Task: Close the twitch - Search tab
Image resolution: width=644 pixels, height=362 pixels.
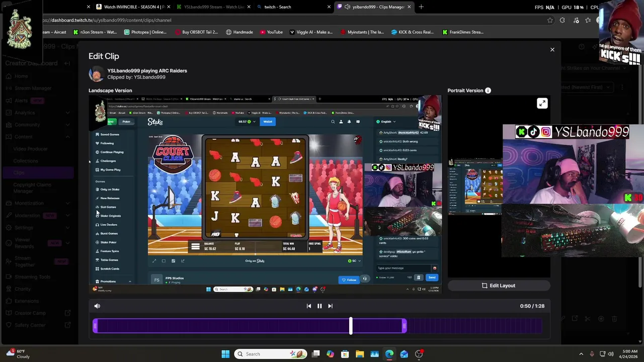Action: [329, 7]
